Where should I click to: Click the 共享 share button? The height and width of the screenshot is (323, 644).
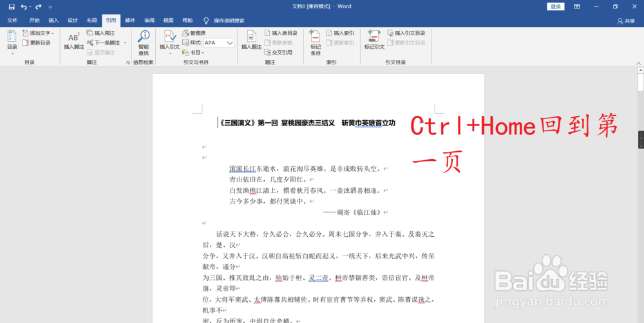point(627,21)
